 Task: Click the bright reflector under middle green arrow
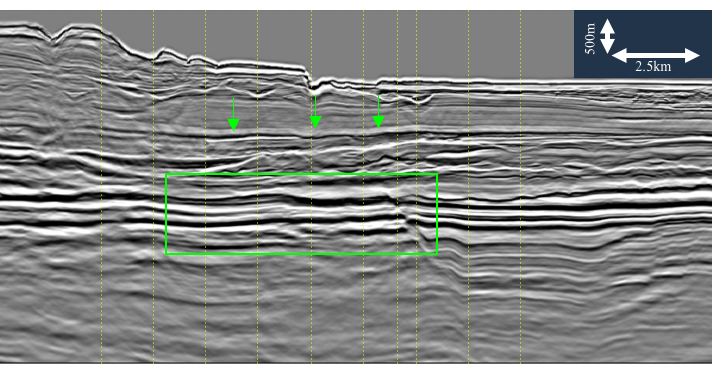[x=316, y=136]
